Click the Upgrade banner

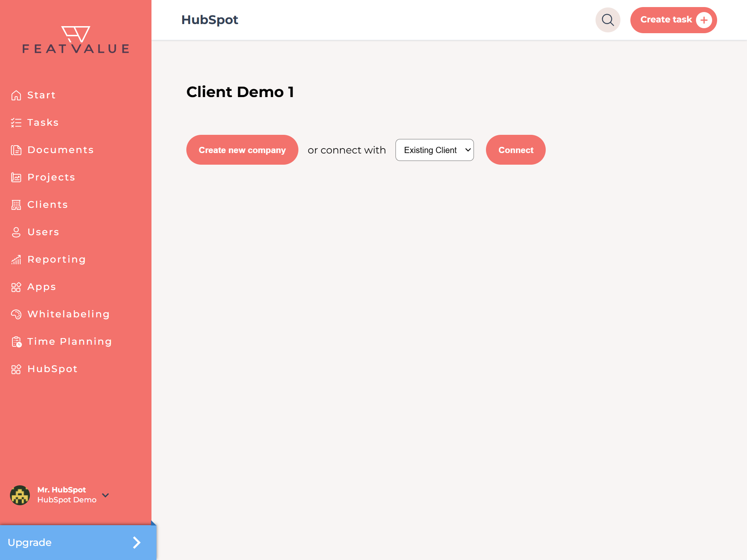coord(78,543)
